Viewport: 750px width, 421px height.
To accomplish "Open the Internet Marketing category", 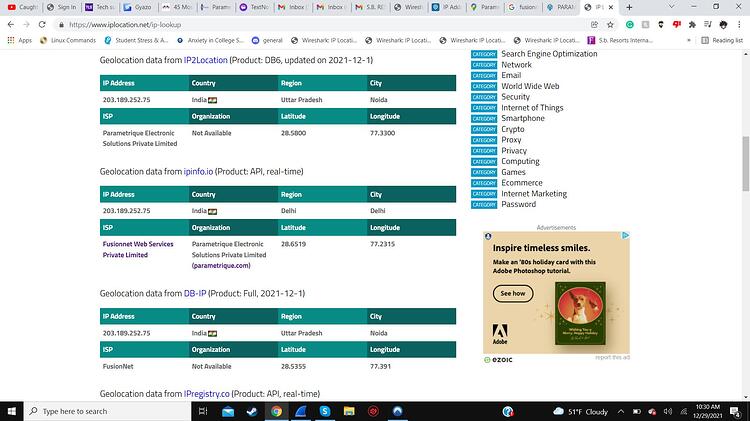I will 534,194.
